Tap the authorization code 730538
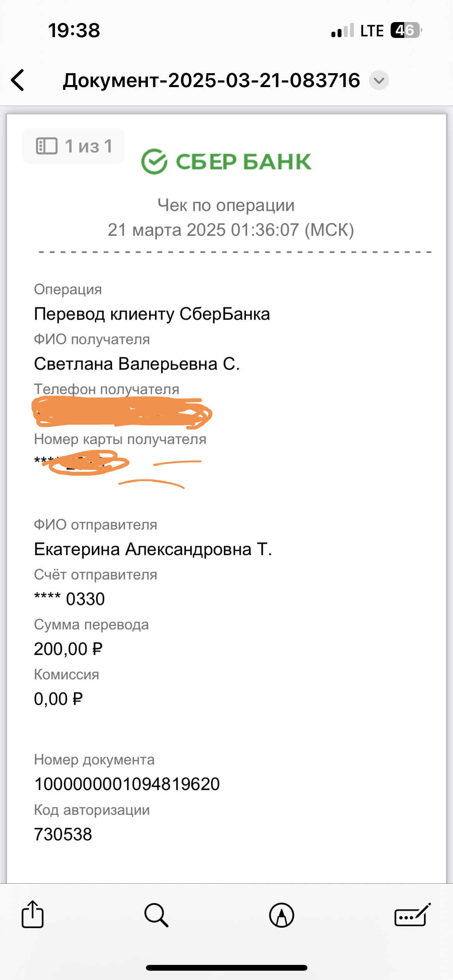 pyautogui.click(x=63, y=834)
